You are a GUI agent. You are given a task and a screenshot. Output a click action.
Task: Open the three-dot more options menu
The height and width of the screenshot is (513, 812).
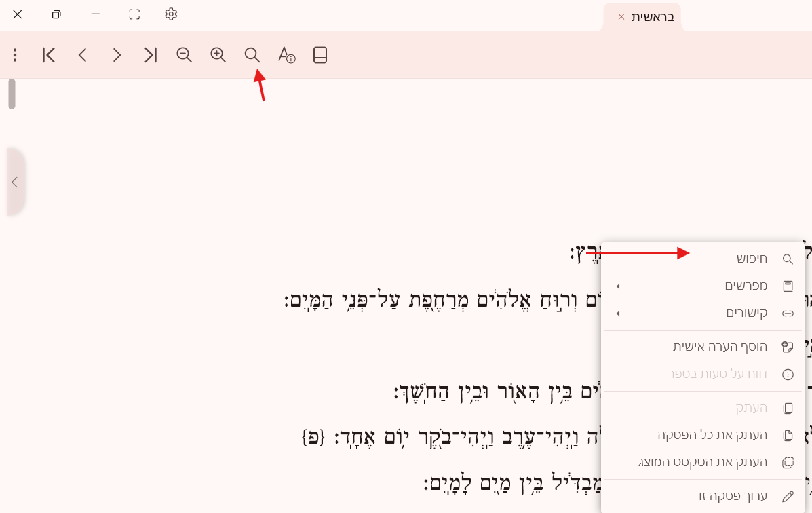pyautogui.click(x=15, y=55)
